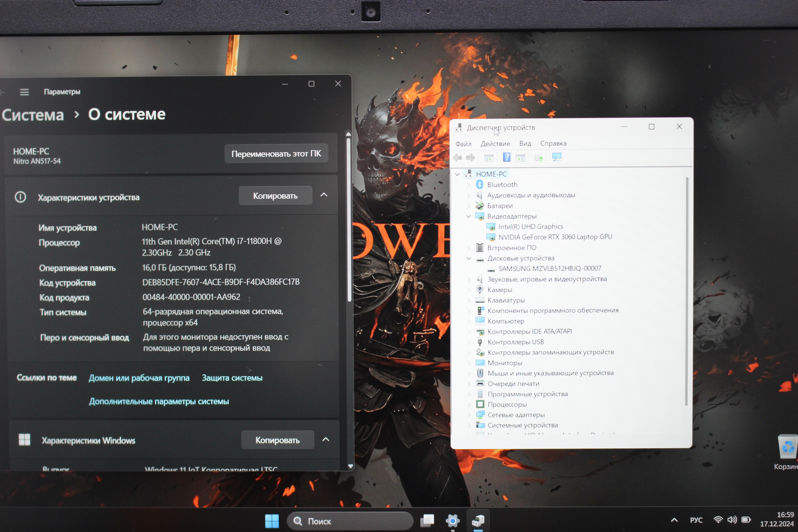Screen dimensions: 798x532
Task: Collapse the Характеристики устройства section
Action: (x=324, y=195)
